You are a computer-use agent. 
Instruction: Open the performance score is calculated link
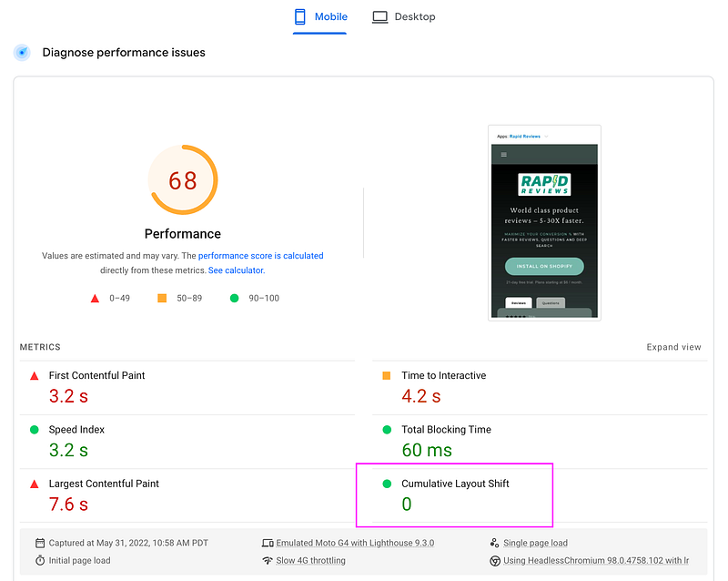(260, 255)
